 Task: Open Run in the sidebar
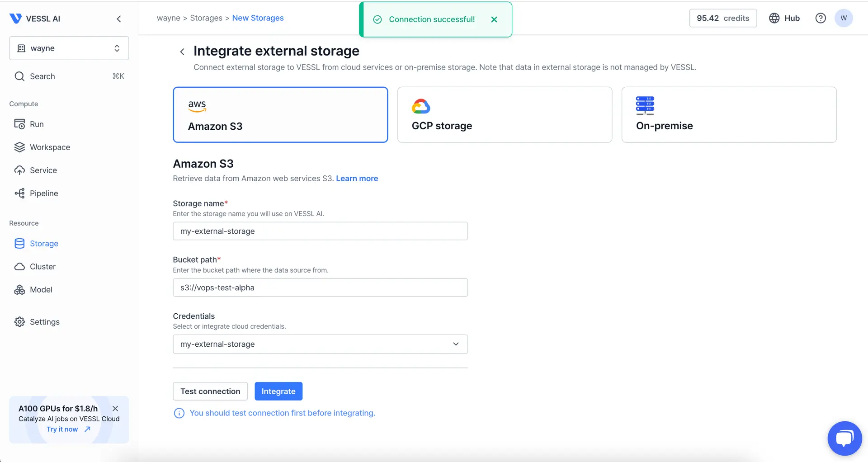[x=37, y=124]
